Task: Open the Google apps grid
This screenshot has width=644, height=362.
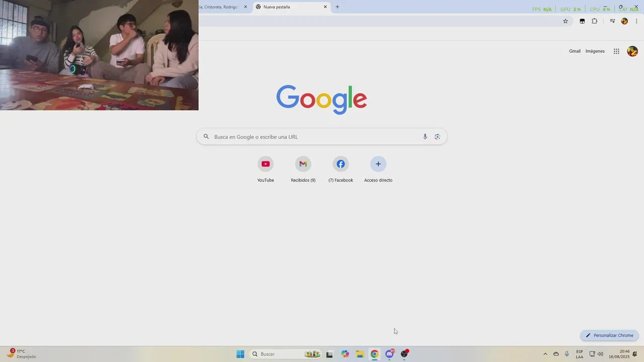Action: 616,51
